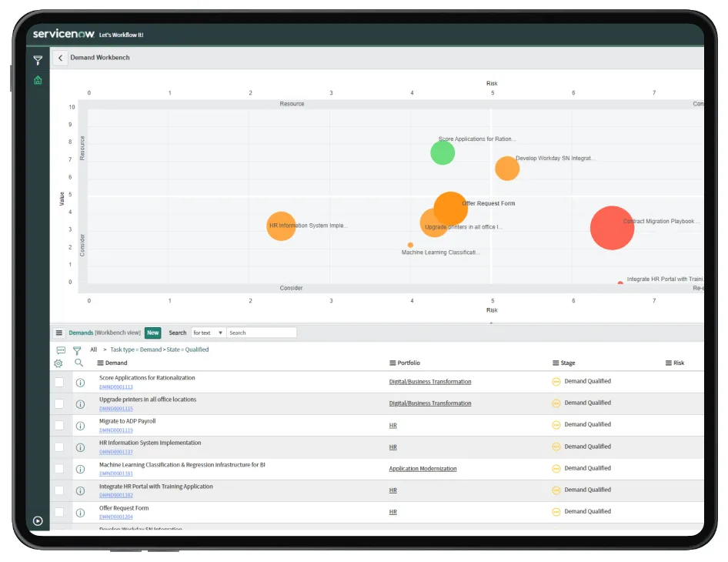The image size is (728, 562).
Task: Open the personalize list gear icon
Action: pyautogui.click(x=58, y=363)
